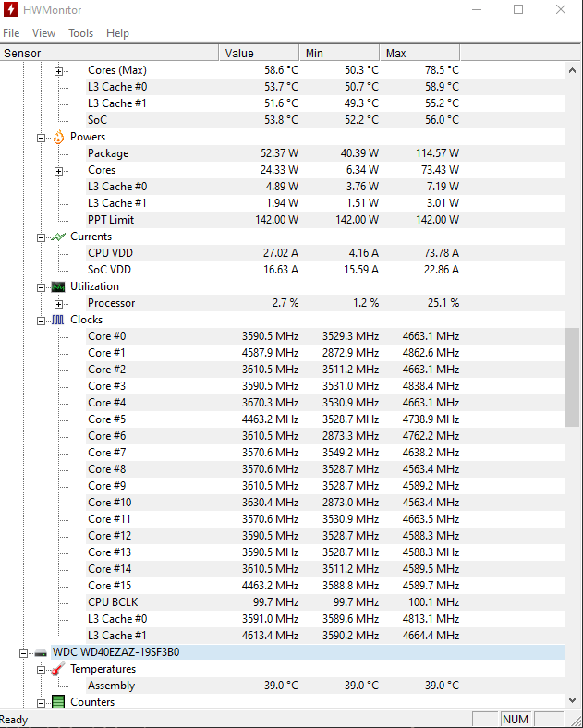Image resolution: width=583 pixels, height=728 pixels.
Task: Collapse the Currents section
Action: (42, 237)
